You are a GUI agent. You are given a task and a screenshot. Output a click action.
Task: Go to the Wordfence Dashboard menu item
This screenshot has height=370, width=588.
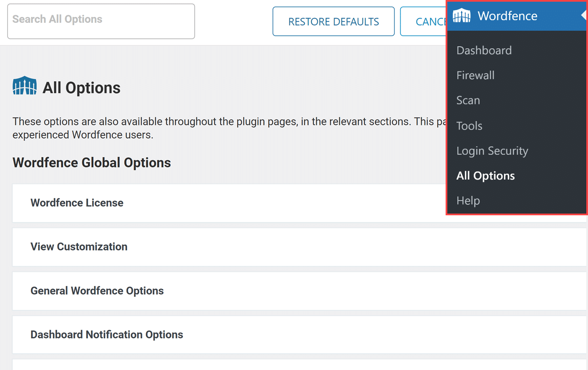click(484, 50)
